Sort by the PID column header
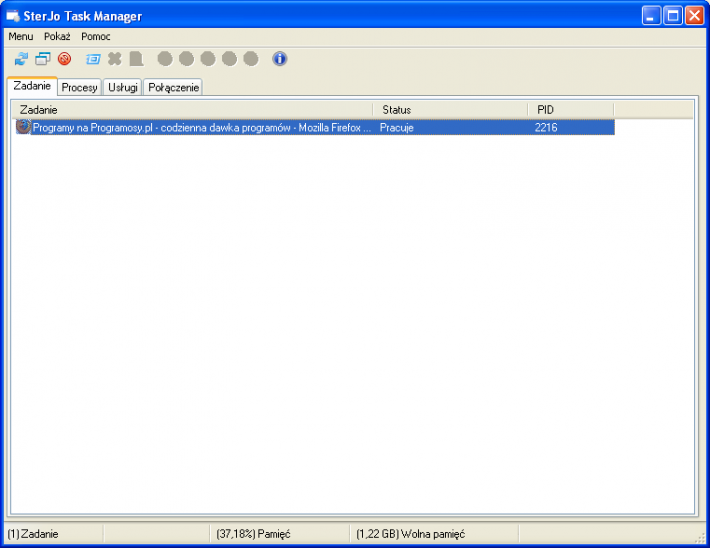This screenshot has width=710, height=548. pyautogui.click(x=571, y=110)
